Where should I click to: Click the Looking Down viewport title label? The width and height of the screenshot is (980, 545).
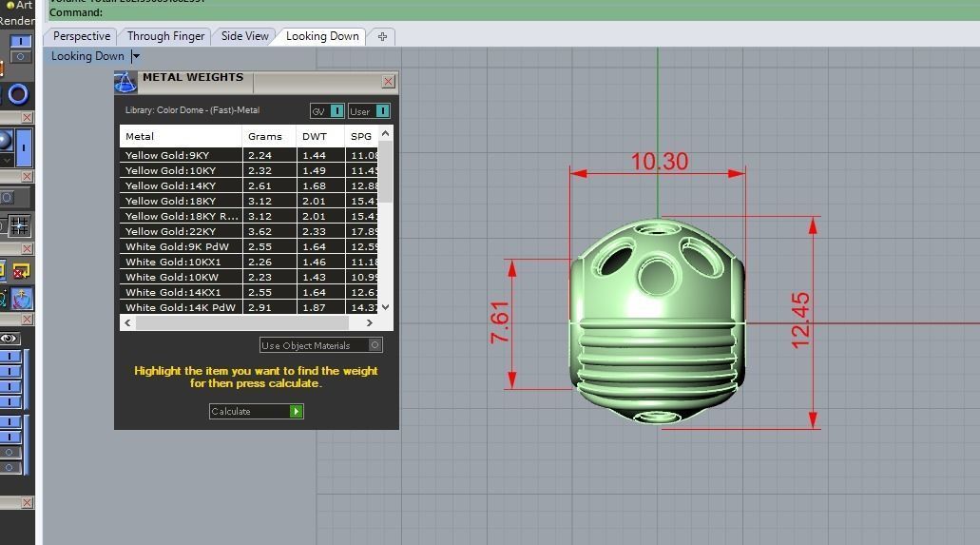[87, 56]
